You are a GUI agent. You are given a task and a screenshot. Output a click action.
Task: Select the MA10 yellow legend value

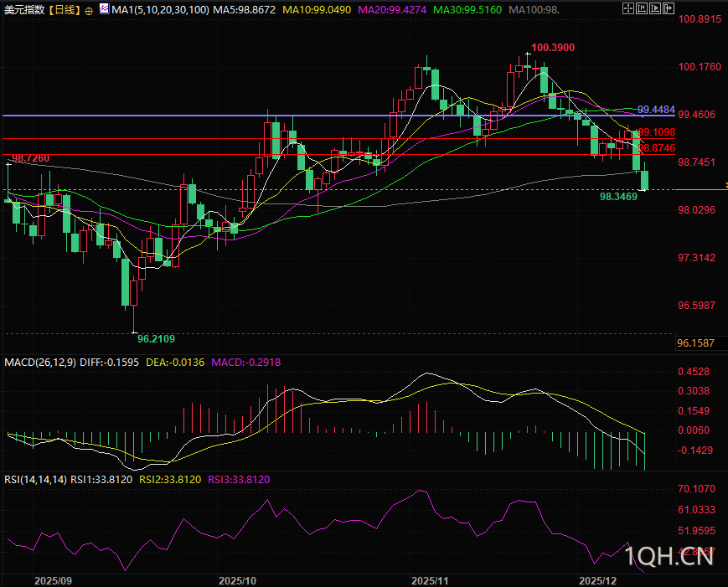coord(317,10)
